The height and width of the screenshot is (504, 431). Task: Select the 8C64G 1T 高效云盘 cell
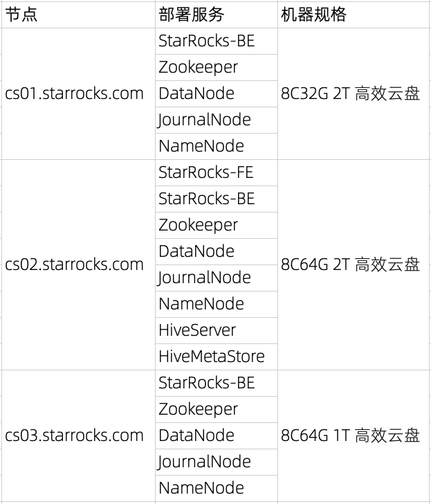[x=354, y=435]
